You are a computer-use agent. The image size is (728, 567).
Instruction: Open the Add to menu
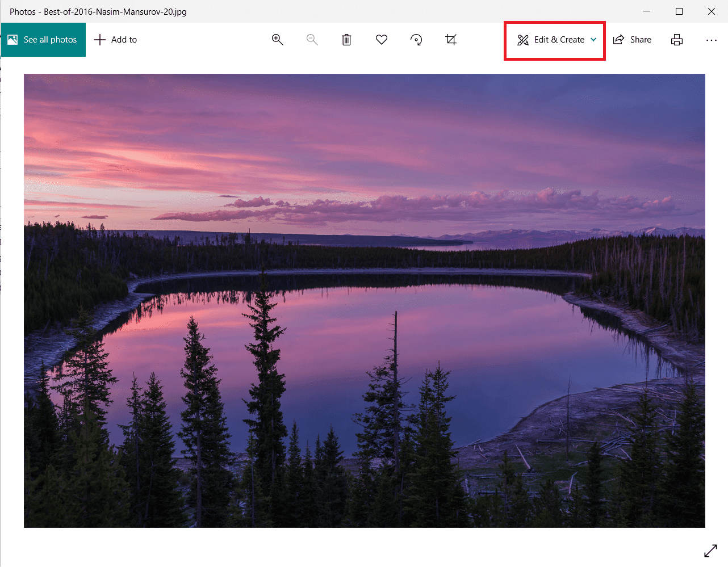116,40
